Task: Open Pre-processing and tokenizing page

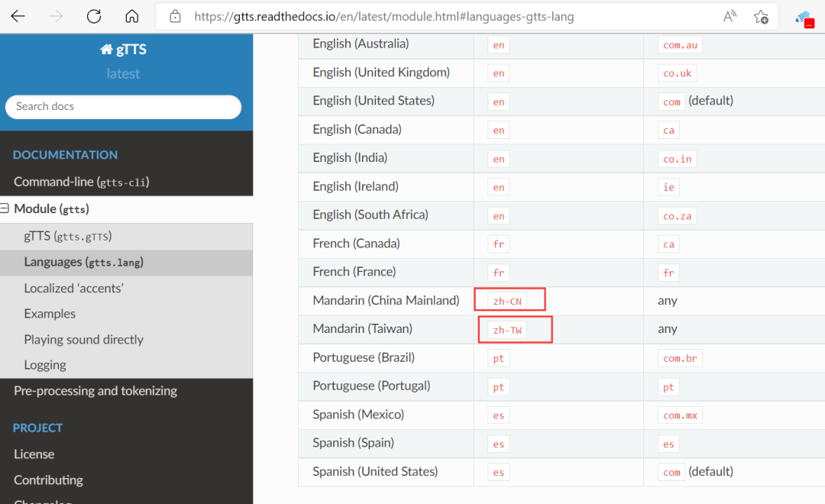Action: pos(95,391)
